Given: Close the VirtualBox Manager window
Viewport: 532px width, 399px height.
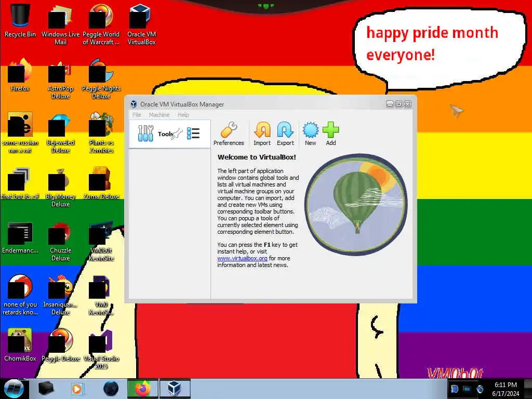Looking at the screenshot, I should (x=407, y=104).
